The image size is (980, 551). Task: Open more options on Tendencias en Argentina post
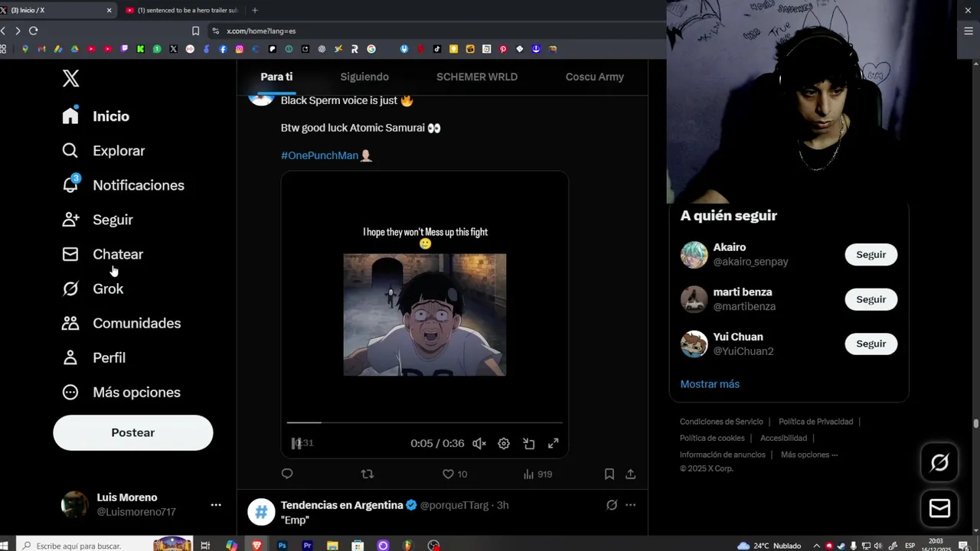631,505
